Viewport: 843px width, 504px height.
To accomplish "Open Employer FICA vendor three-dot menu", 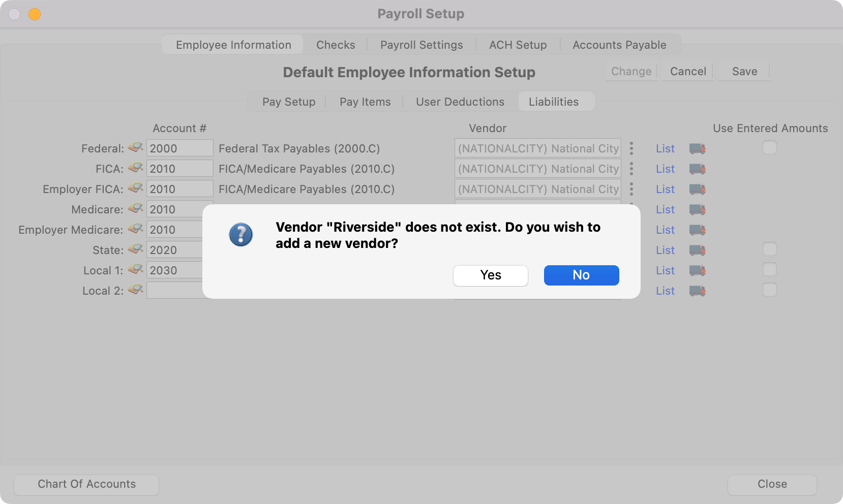I will 631,189.
